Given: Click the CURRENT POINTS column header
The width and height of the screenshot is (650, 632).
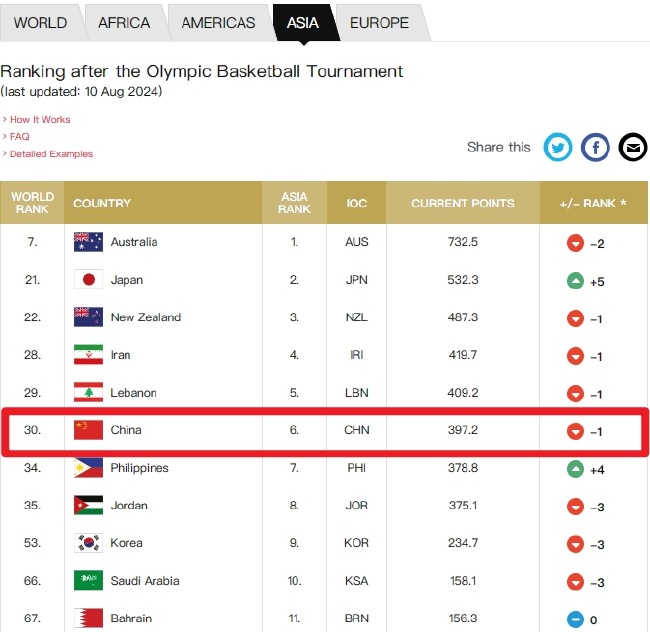Looking at the screenshot, I should [463, 203].
